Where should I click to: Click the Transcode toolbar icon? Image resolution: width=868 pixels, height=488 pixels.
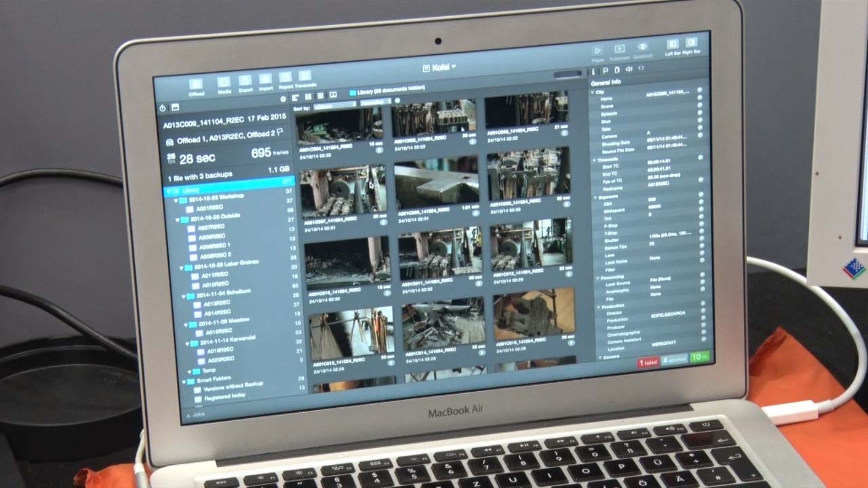coord(305,77)
